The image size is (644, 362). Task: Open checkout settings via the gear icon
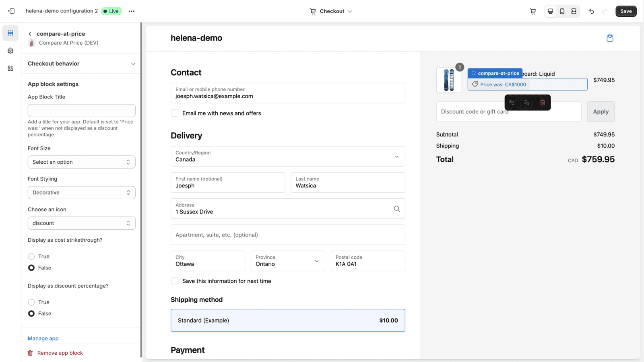coord(10,50)
